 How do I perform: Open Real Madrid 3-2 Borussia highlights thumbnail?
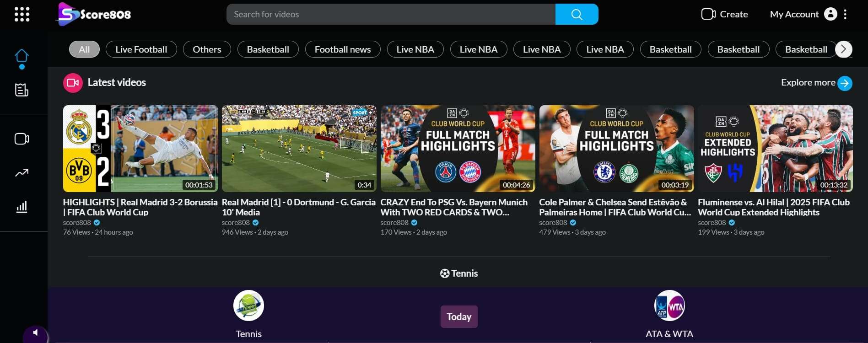tap(140, 149)
